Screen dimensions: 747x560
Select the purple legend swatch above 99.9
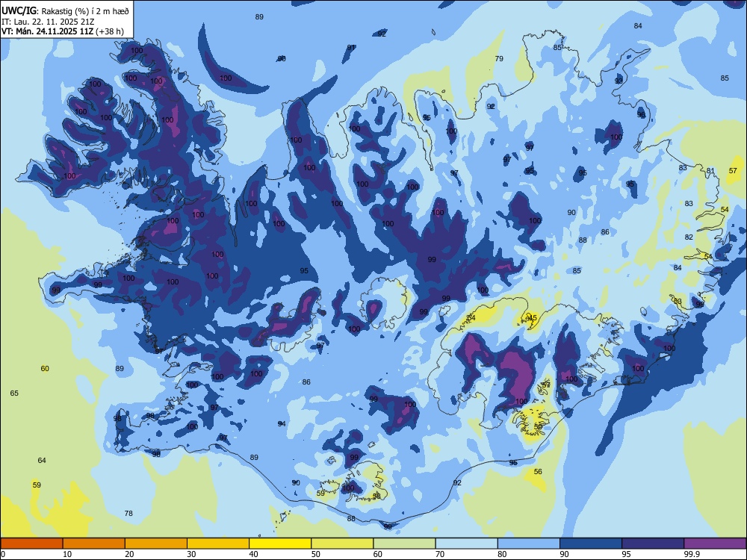pyautogui.click(x=715, y=544)
